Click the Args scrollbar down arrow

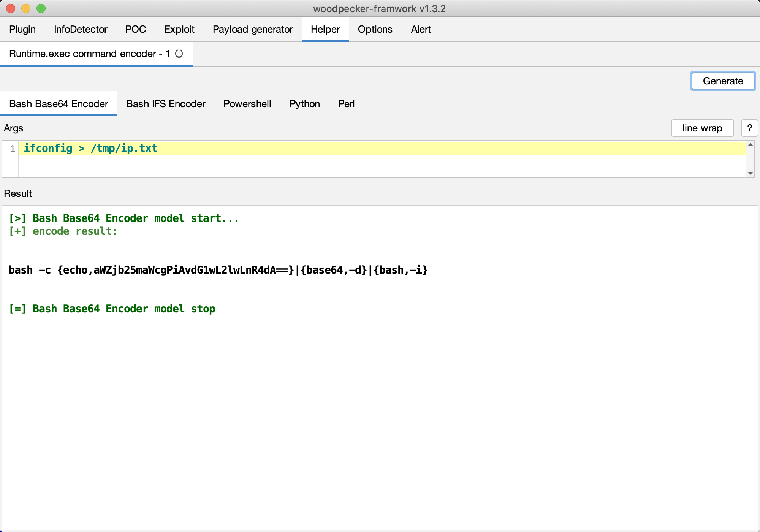tap(750, 173)
